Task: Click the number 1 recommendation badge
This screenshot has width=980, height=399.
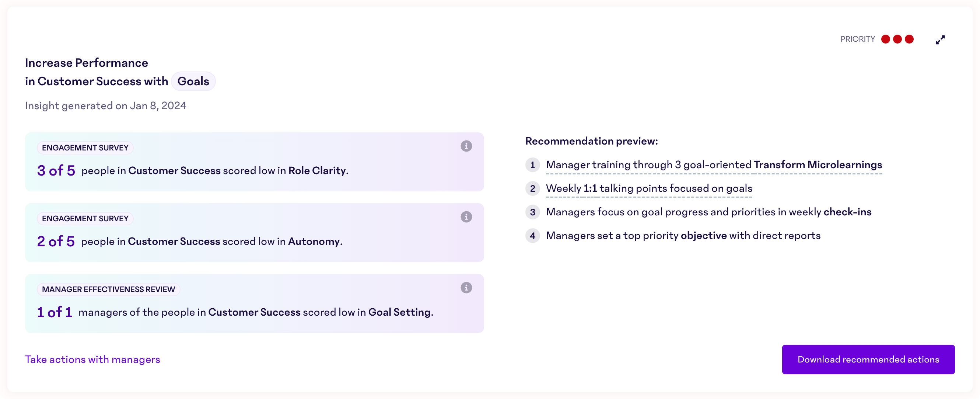Action: pyautogui.click(x=533, y=165)
